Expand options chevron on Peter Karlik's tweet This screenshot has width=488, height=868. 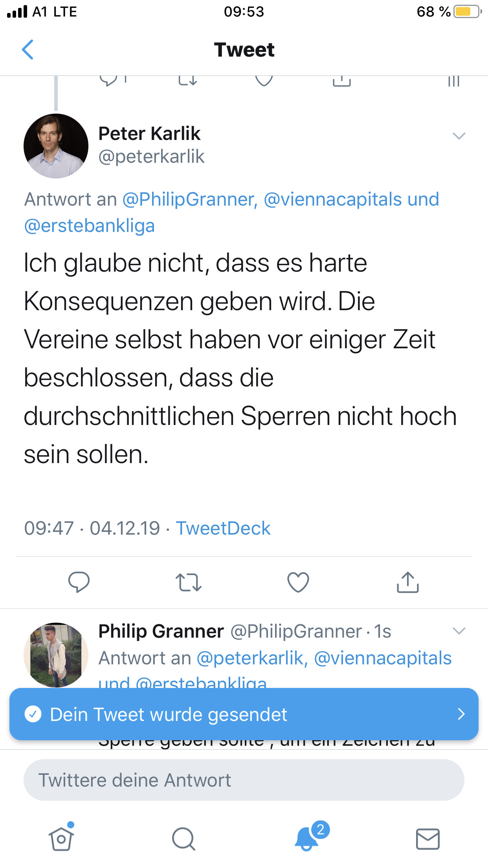coord(459,136)
